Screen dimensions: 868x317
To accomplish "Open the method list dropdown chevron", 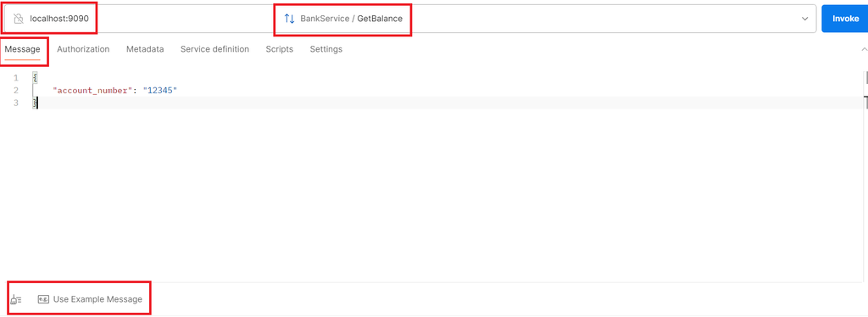I will (805, 19).
